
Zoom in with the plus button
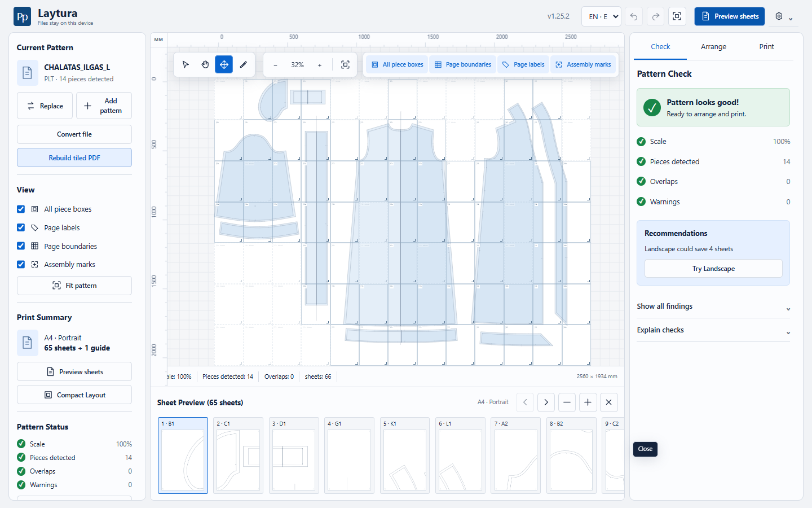(x=320, y=65)
